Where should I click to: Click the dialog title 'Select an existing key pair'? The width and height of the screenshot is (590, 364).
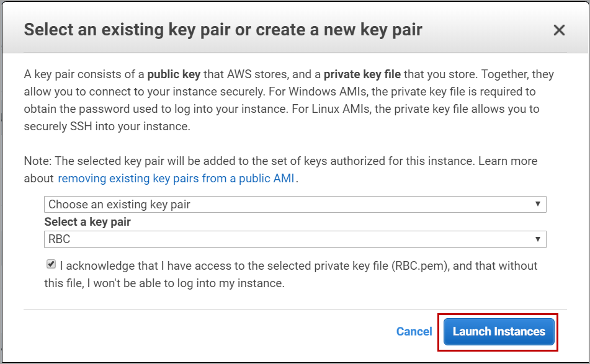tap(223, 30)
